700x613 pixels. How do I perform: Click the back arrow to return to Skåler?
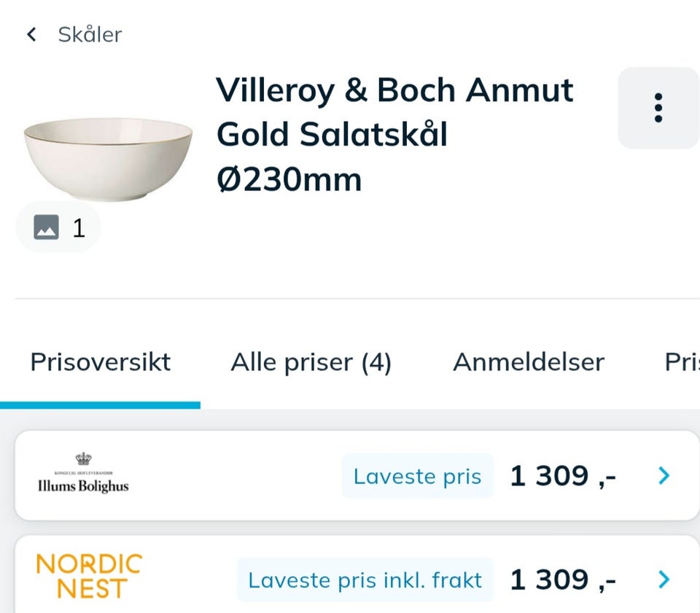click(31, 34)
